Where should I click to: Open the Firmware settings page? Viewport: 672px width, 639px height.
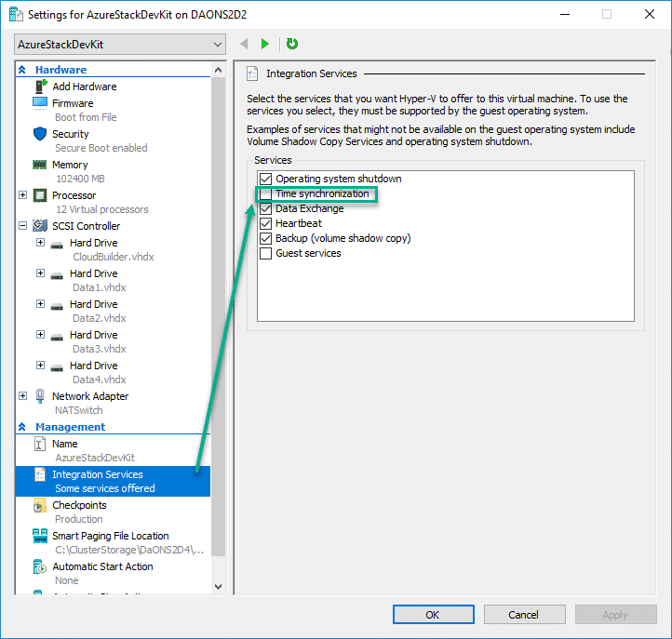click(x=73, y=103)
